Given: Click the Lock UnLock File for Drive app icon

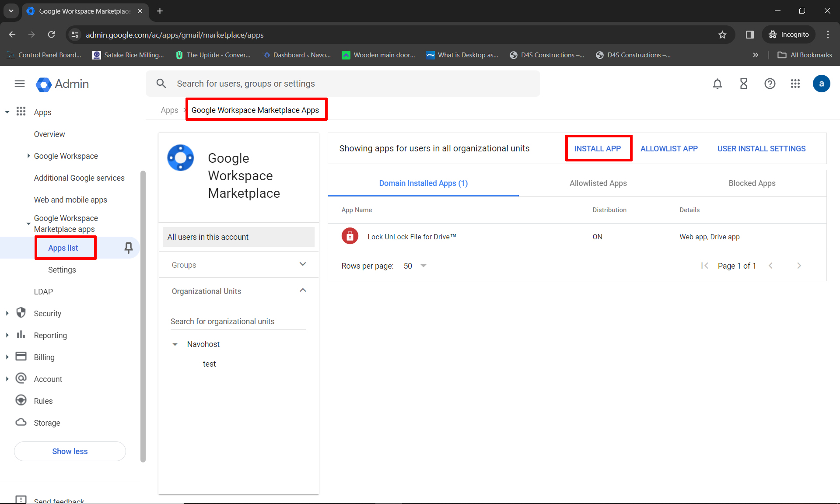Looking at the screenshot, I should pyautogui.click(x=350, y=236).
